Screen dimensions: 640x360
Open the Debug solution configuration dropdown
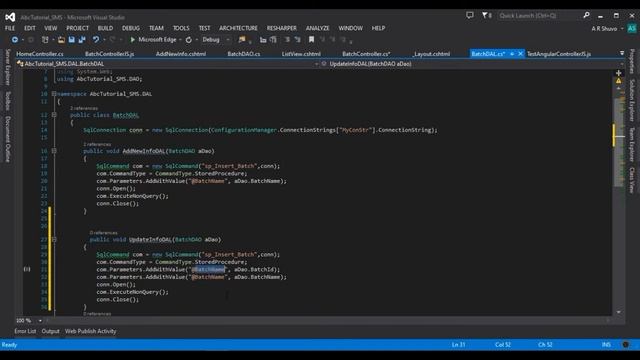[228, 40]
